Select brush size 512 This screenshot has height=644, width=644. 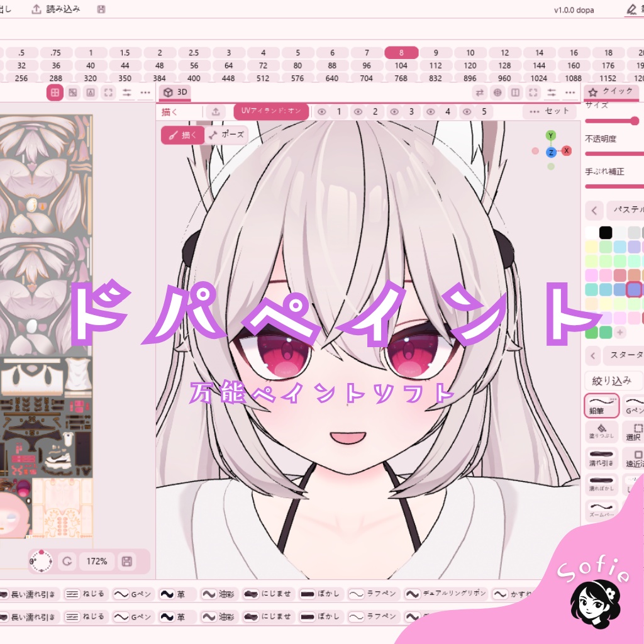tap(263, 78)
